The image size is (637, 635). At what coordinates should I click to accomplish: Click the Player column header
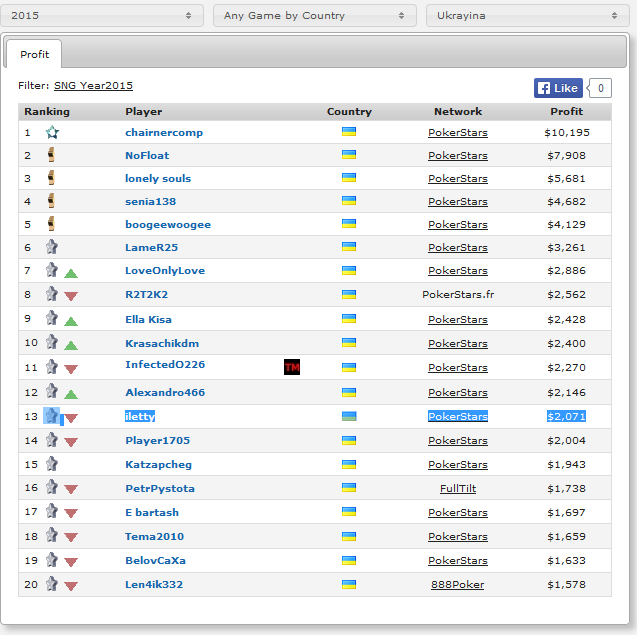coord(143,111)
